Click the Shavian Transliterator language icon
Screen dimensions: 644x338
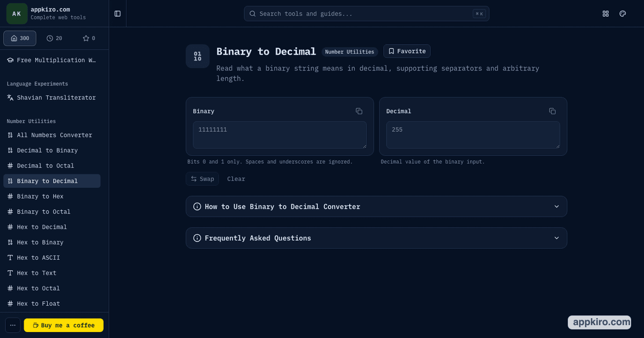click(10, 98)
